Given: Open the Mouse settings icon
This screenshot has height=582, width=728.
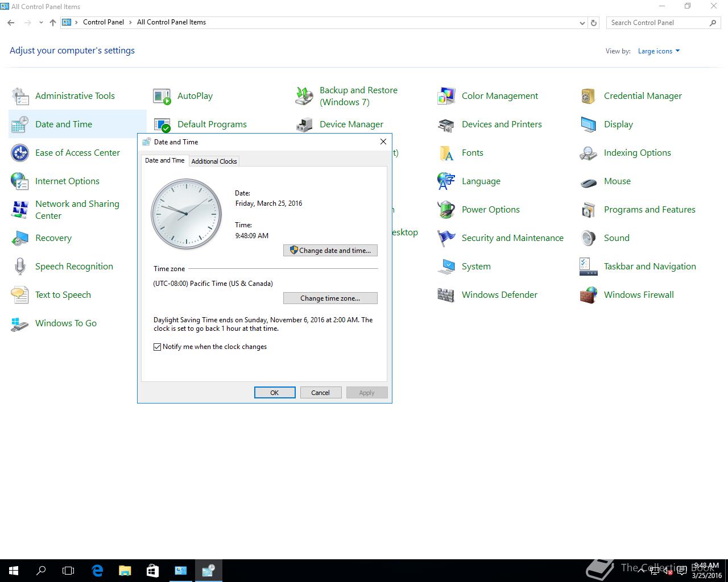Looking at the screenshot, I should [589, 181].
